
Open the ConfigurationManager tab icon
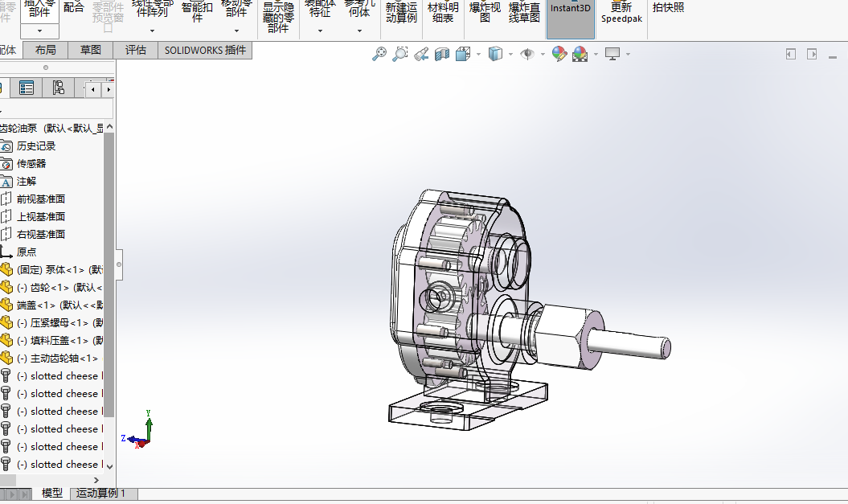click(x=58, y=88)
